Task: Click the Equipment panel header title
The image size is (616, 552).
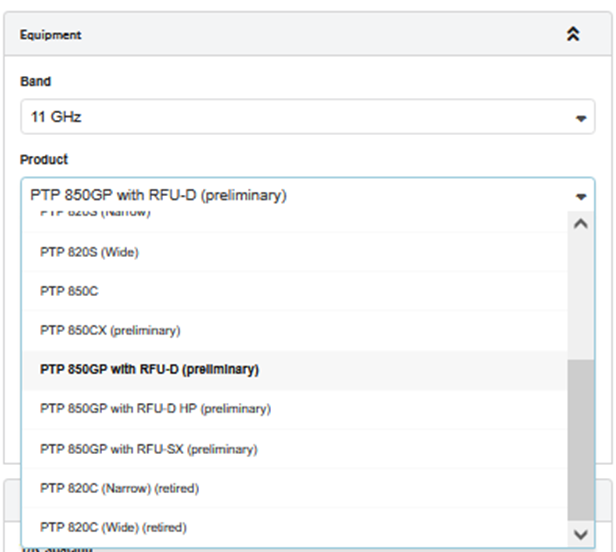Action: point(51,35)
